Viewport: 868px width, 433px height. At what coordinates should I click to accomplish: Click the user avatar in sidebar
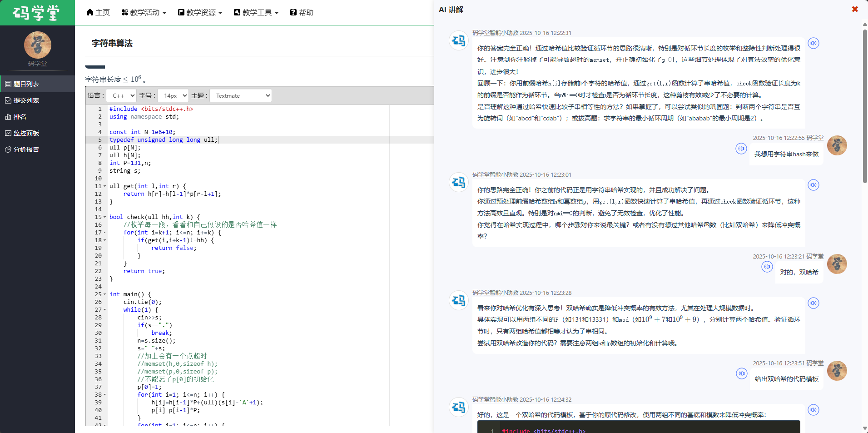(x=37, y=45)
